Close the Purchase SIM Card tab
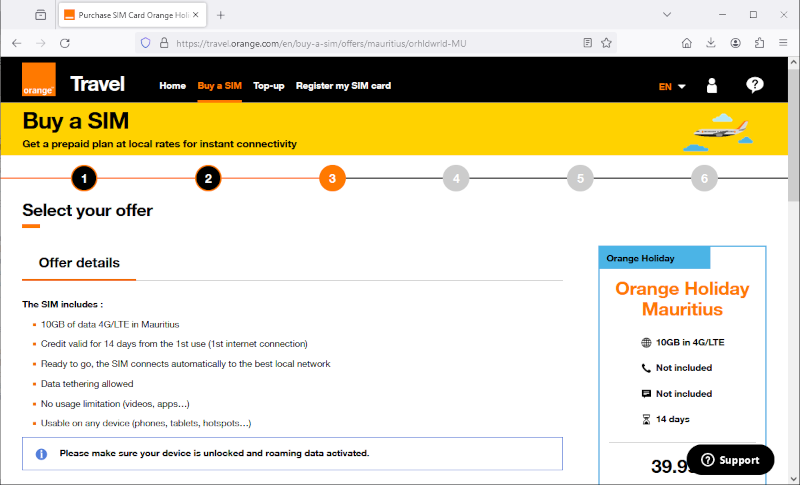Viewport: 800px width, 485px height. click(x=195, y=15)
